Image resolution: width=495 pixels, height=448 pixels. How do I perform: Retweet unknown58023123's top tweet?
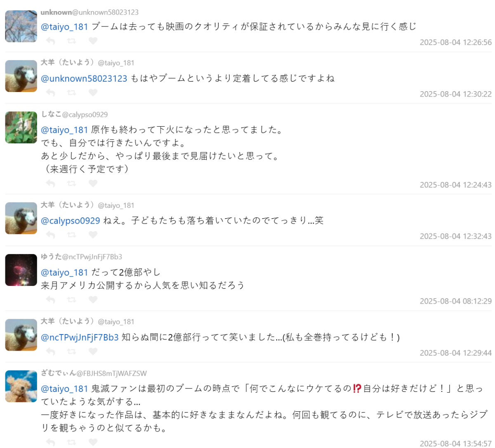tap(71, 41)
